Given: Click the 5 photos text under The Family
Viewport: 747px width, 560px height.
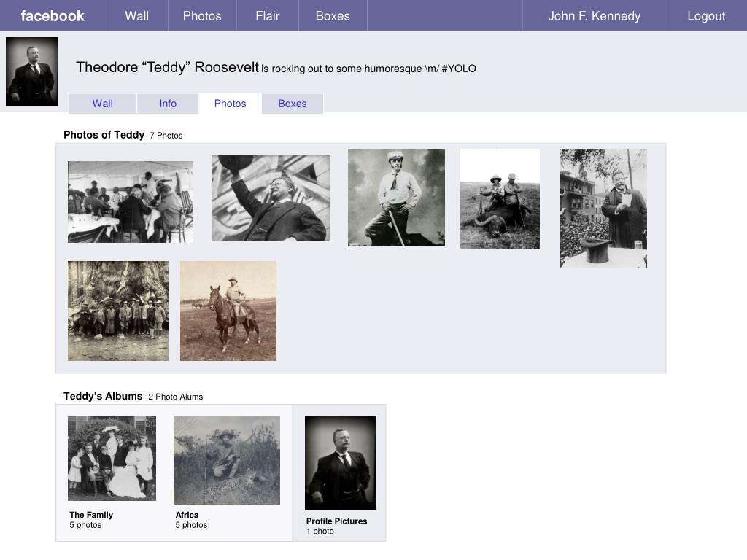Looking at the screenshot, I should [85, 525].
